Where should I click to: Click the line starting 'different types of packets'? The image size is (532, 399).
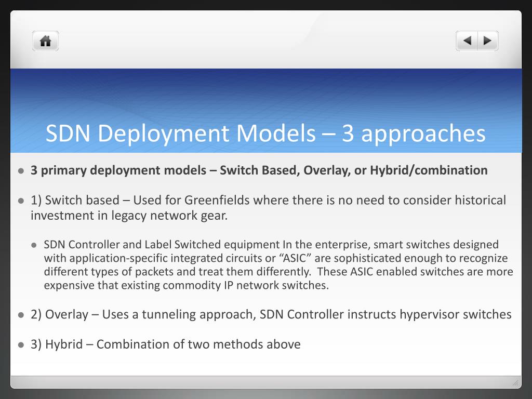coord(278,272)
